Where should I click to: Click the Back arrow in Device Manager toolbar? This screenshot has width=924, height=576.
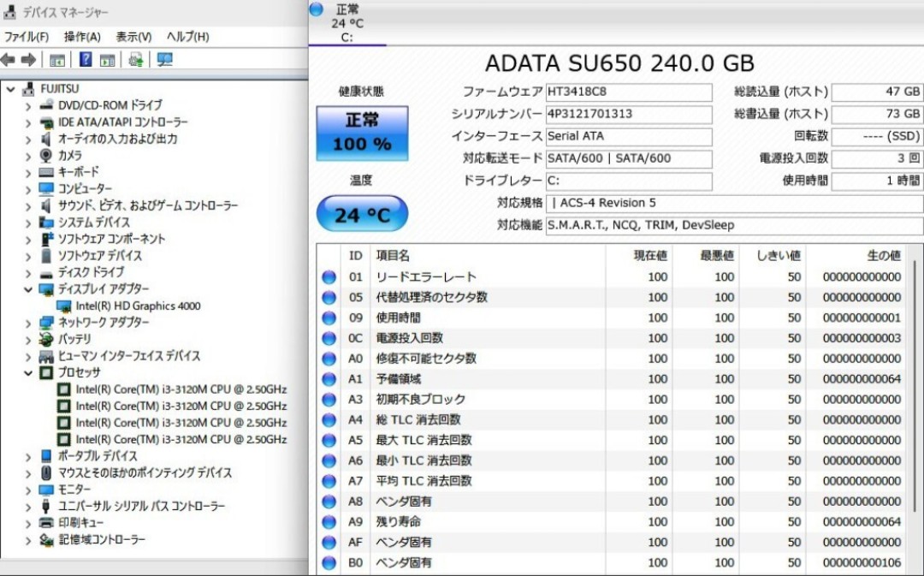click(9, 60)
